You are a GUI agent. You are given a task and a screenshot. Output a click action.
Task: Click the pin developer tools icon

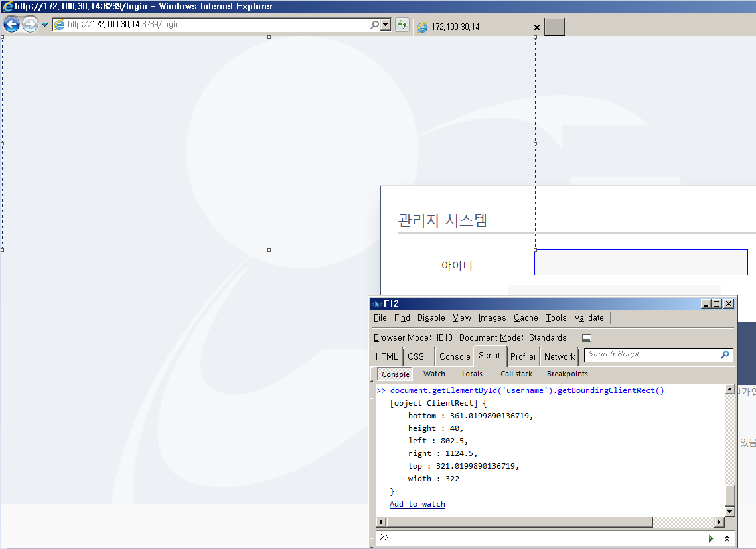click(586, 338)
